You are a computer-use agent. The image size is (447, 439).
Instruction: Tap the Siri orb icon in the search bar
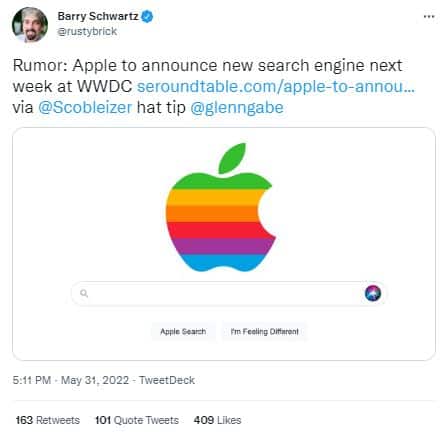click(373, 293)
